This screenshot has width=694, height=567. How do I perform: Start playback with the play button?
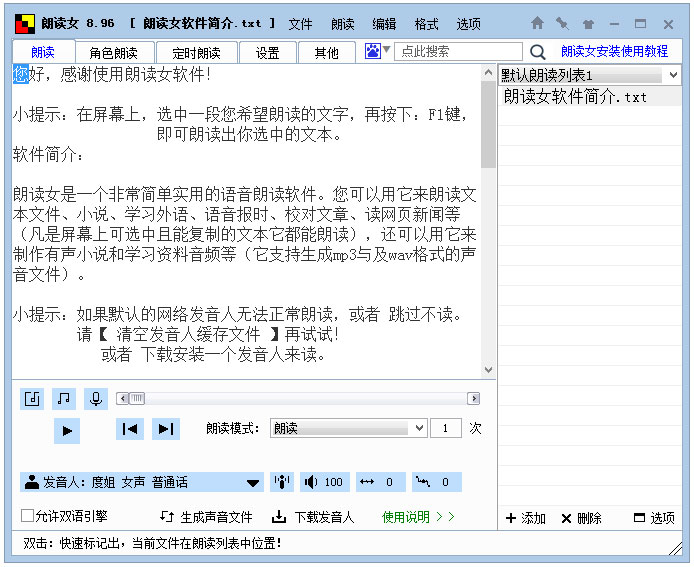[x=67, y=431]
